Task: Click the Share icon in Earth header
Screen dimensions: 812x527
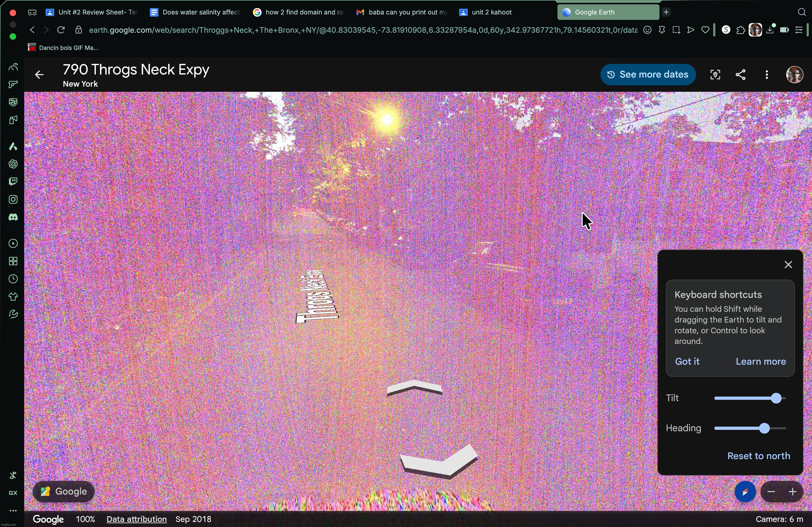Action: coord(740,75)
